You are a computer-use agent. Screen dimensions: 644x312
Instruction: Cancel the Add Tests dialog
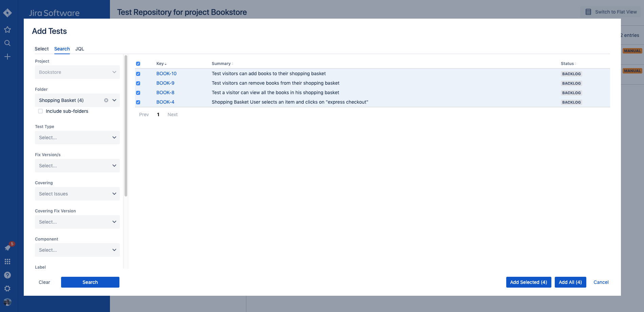pyautogui.click(x=601, y=282)
